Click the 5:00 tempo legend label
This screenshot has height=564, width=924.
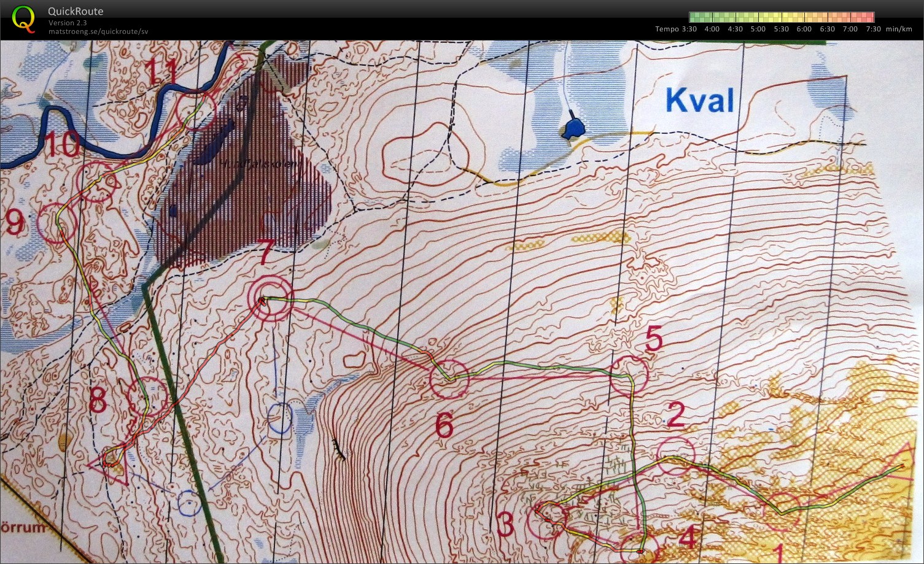point(758,29)
